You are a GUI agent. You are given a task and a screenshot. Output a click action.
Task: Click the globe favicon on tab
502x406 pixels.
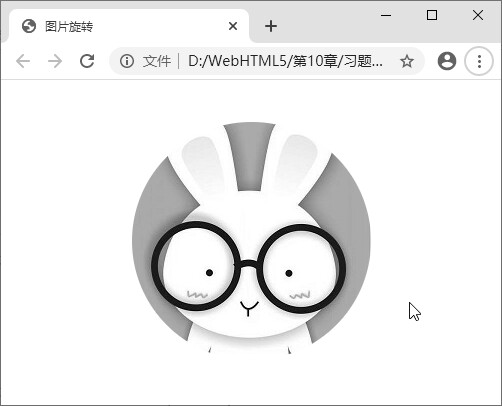(x=29, y=26)
